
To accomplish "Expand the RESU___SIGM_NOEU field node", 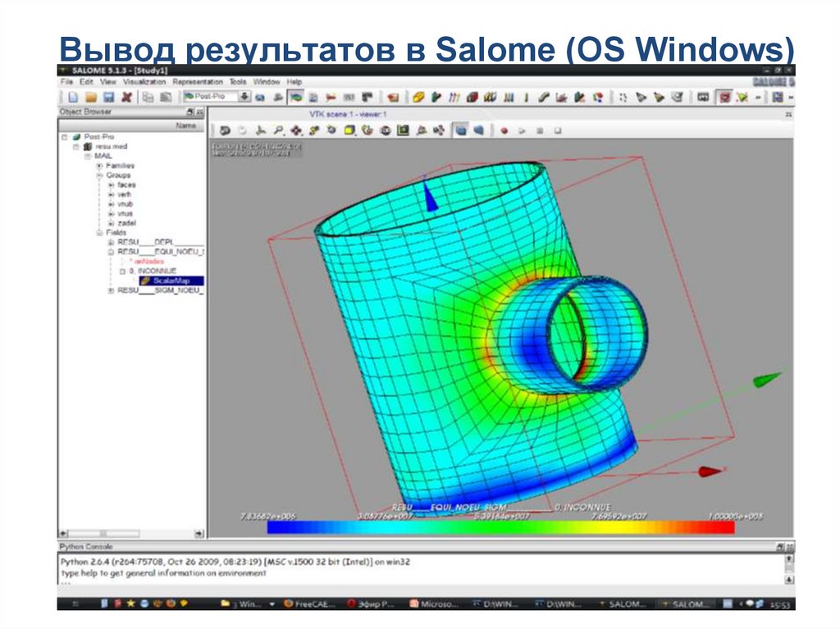I will tap(111, 290).
